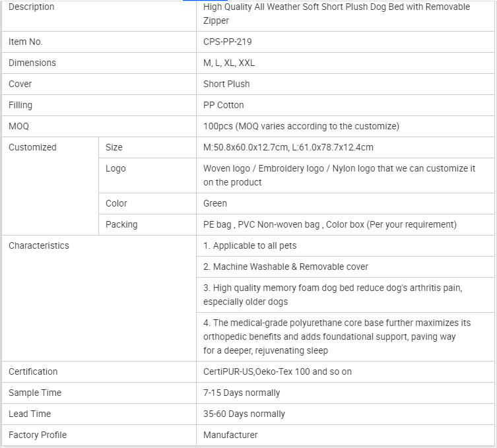Click the Manufacturer factory profile value
This screenshot has width=497, height=448.
point(230,435)
